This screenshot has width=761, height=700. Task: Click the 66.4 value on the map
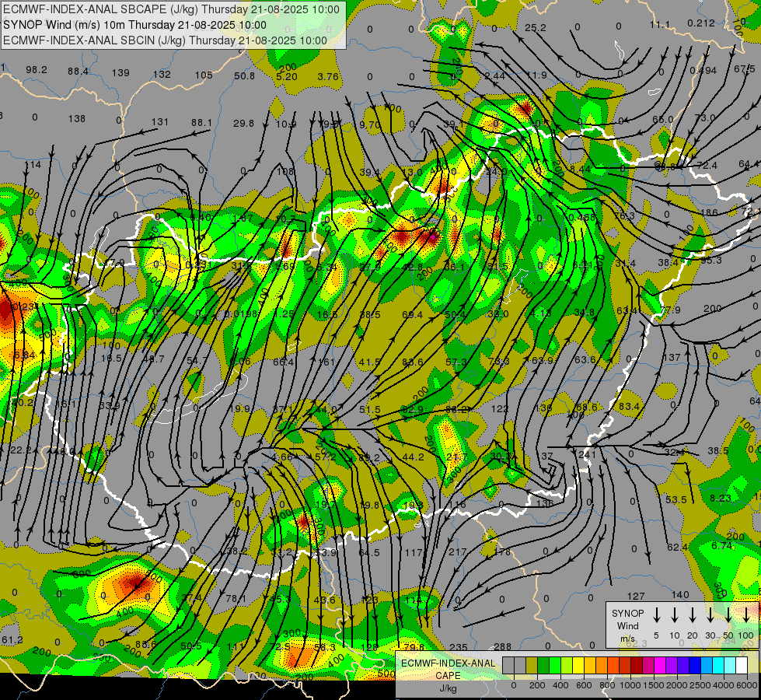tap(284, 362)
